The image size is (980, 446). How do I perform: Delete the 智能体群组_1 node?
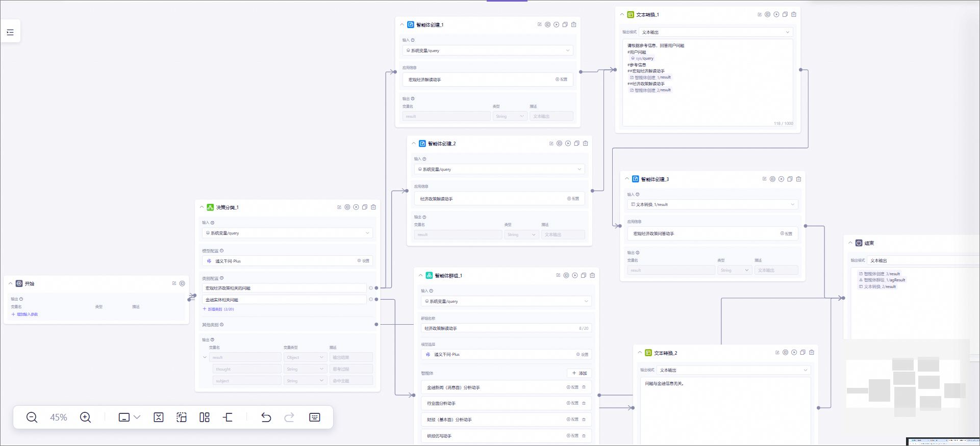click(592, 275)
